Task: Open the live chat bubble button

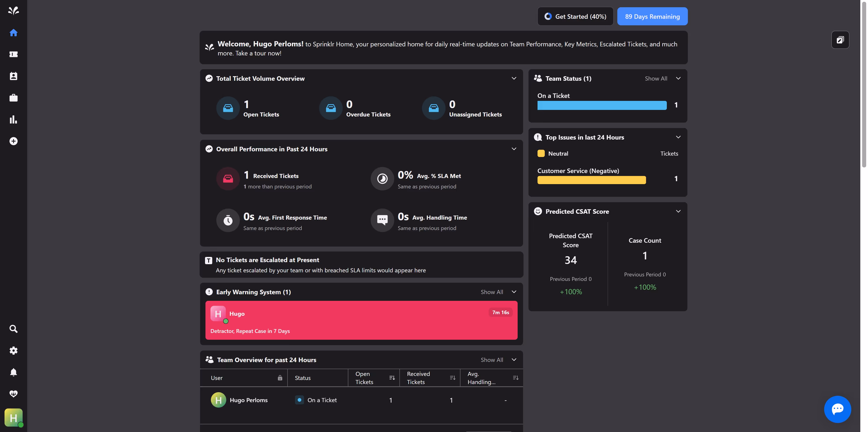Action: [x=837, y=409]
